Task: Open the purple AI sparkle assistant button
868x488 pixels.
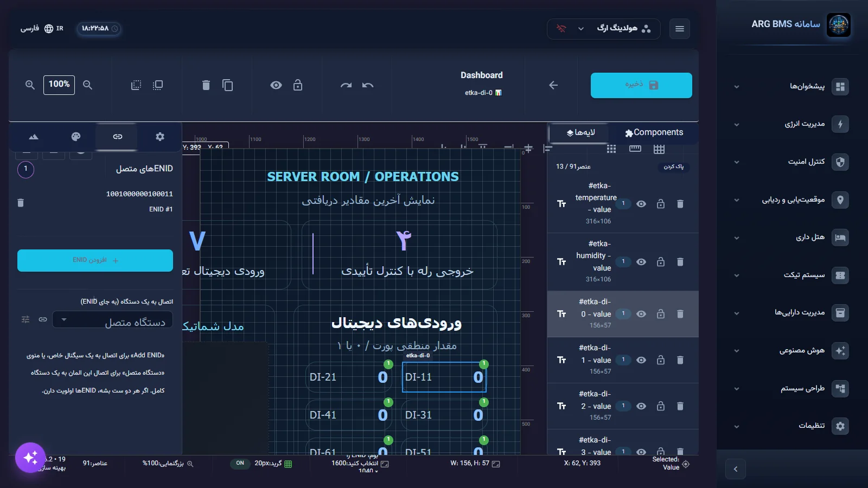Action: [30, 458]
